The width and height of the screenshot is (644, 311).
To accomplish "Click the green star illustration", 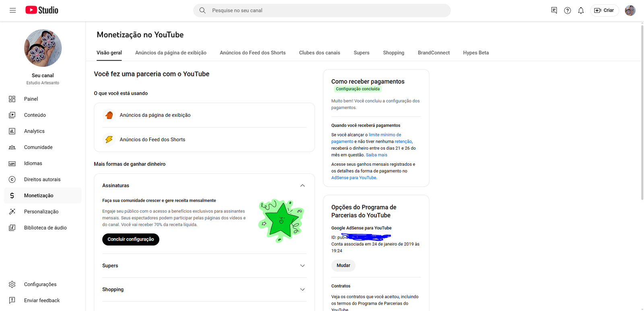I will point(281,220).
